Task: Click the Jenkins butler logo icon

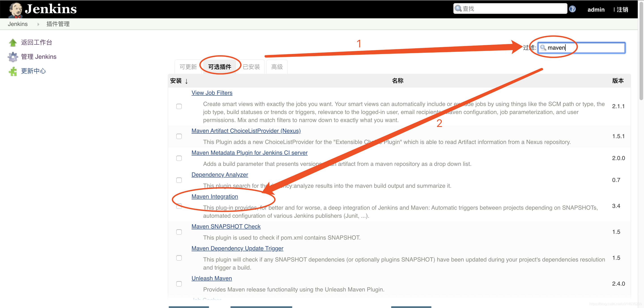Action: coord(15,10)
